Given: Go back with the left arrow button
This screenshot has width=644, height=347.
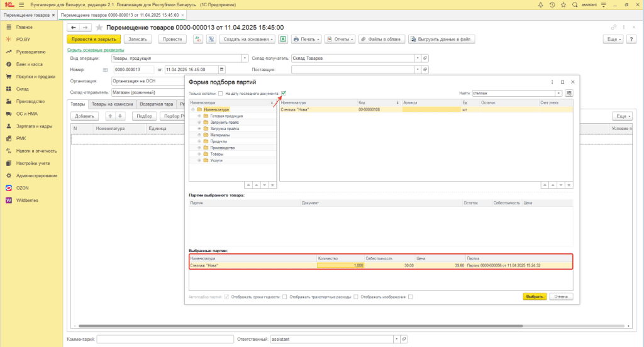Looking at the screenshot, I should [x=73, y=28].
